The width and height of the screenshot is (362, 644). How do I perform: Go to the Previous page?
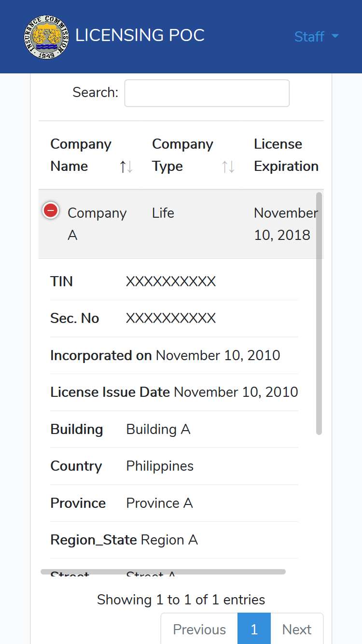[x=199, y=629]
